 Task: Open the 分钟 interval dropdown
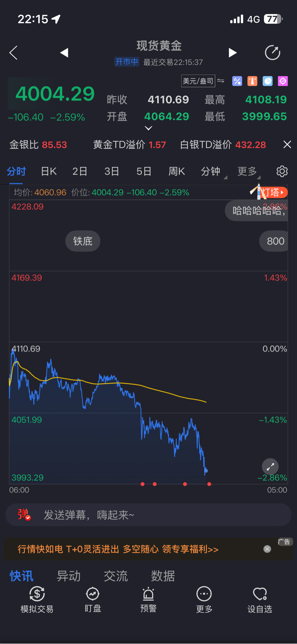tap(211, 171)
